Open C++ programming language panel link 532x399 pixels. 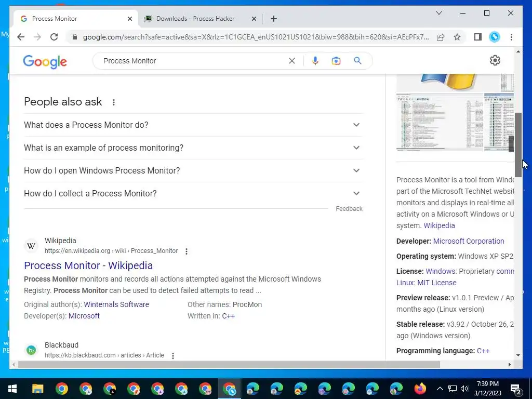[x=483, y=351]
